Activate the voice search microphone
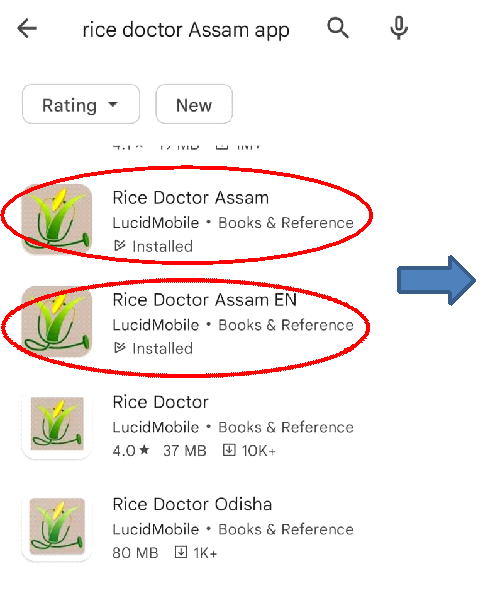The height and width of the screenshot is (590, 479). pyautogui.click(x=399, y=28)
